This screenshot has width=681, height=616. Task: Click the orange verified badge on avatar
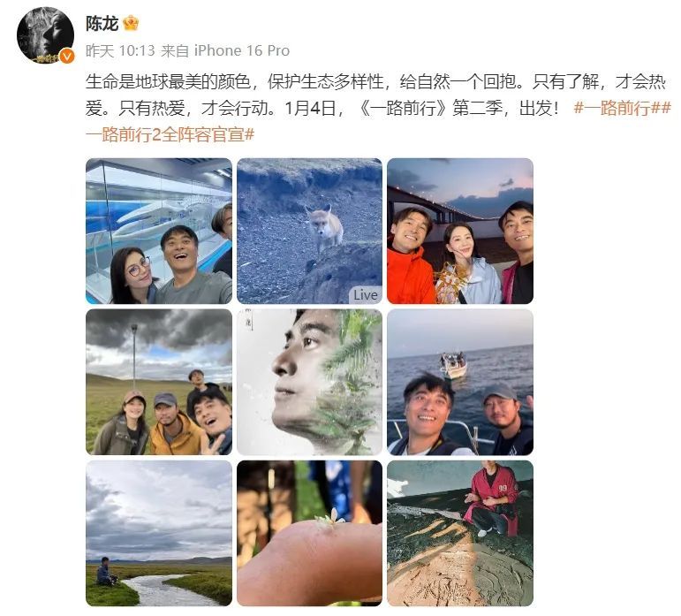[x=67, y=56]
